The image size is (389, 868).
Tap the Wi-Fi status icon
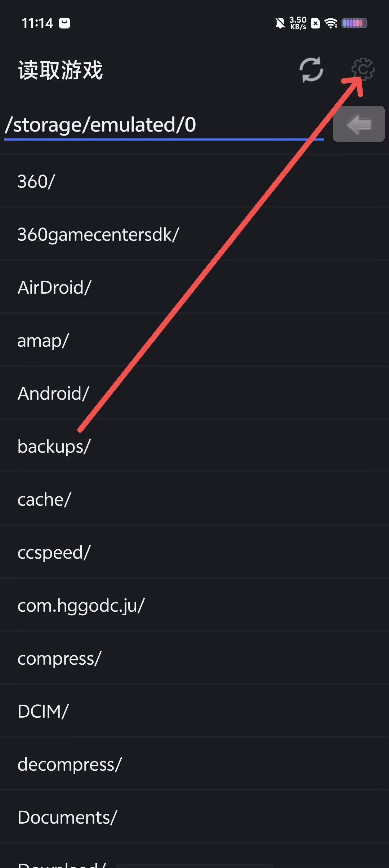(x=331, y=23)
